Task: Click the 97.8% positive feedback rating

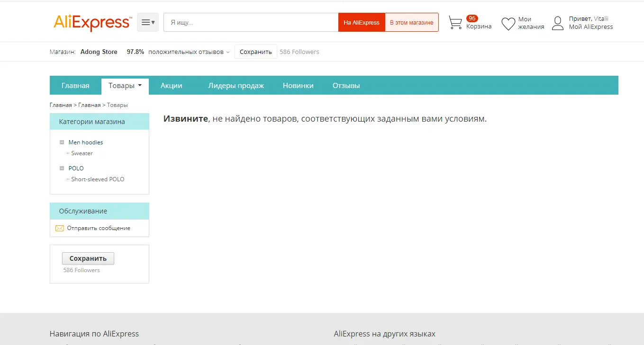Action: click(x=136, y=52)
